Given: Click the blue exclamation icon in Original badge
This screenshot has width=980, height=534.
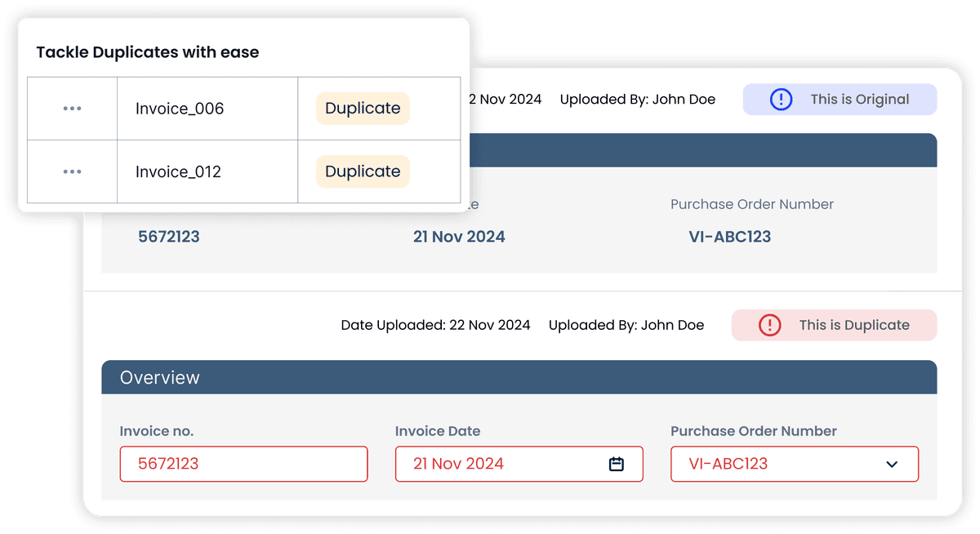Looking at the screenshot, I should 782,100.
